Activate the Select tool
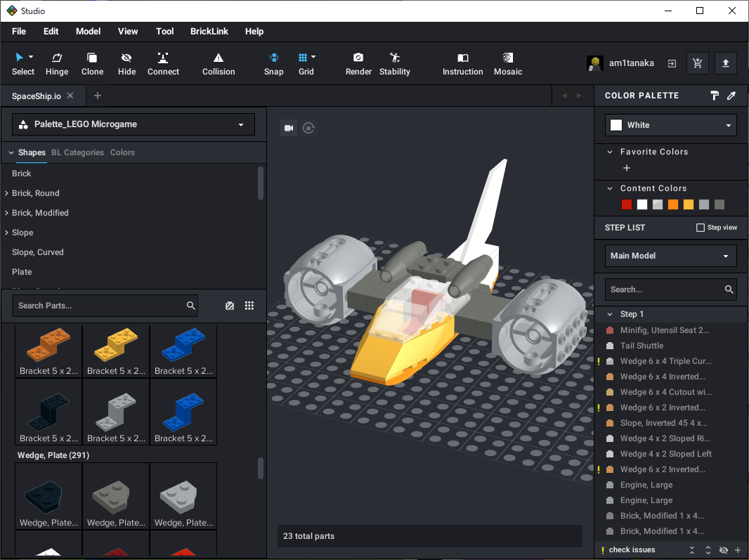The height and width of the screenshot is (560, 749). (x=23, y=63)
